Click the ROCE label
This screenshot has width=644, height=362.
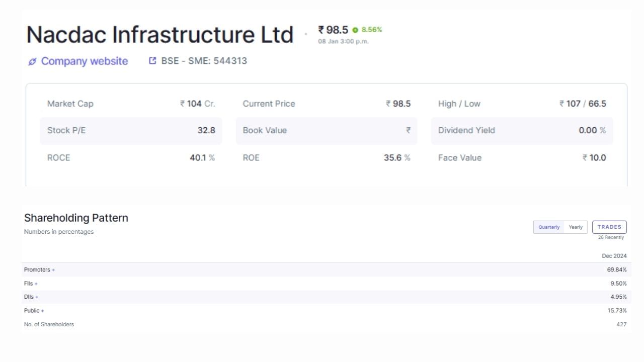click(58, 158)
